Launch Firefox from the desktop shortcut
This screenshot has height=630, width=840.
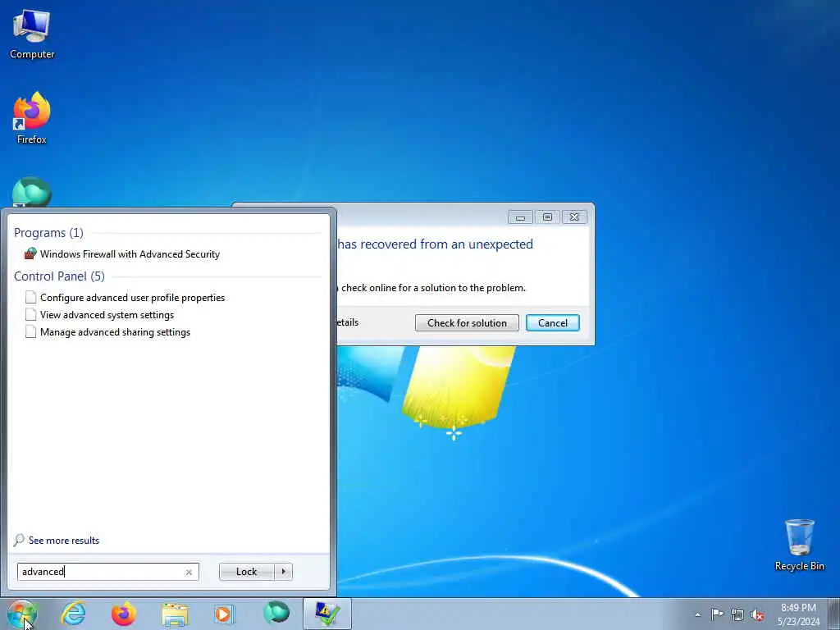click(x=32, y=118)
